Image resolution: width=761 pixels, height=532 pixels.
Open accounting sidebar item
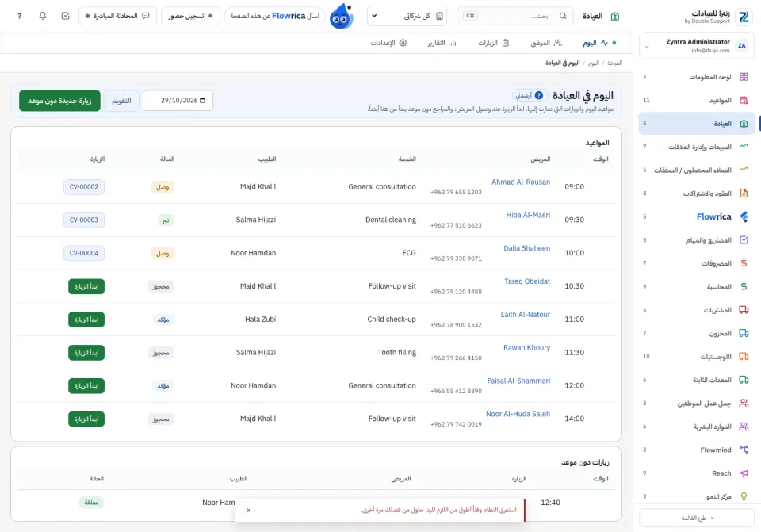697,286
